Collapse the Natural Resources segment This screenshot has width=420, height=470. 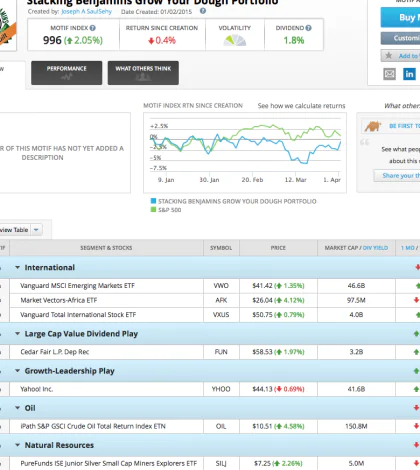(17, 445)
